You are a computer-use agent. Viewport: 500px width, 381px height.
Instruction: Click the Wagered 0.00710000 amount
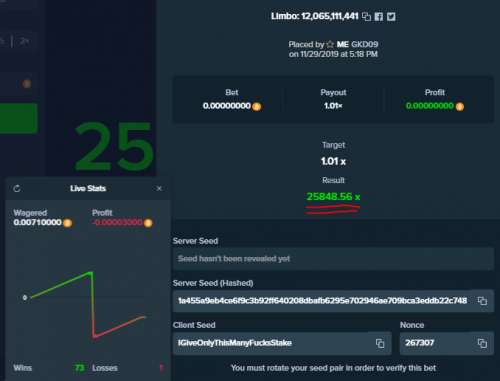[x=37, y=222]
